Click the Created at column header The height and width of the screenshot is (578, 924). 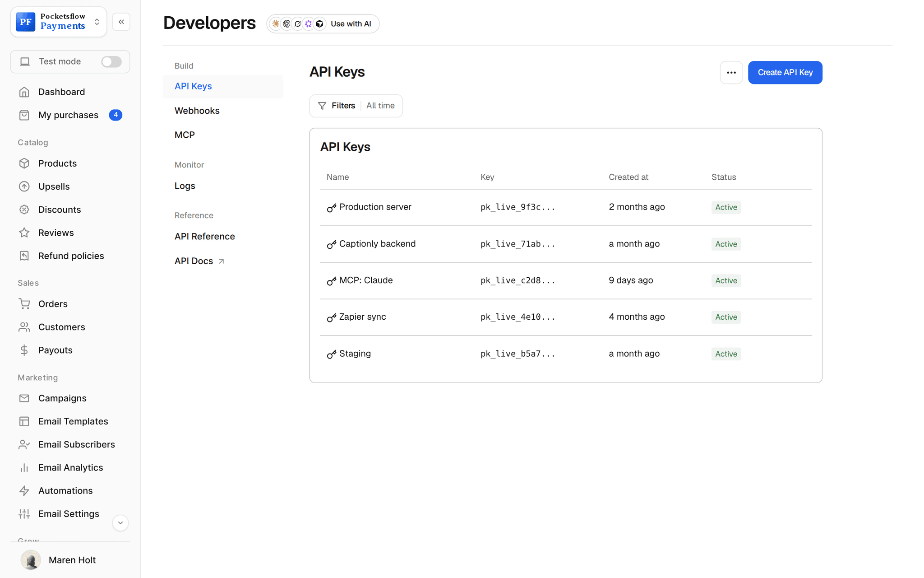point(628,177)
